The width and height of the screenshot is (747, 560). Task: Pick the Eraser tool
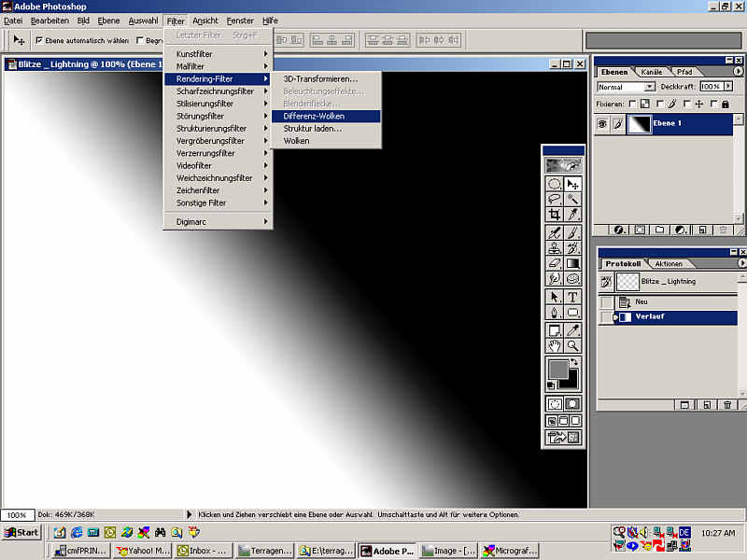point(554,263)
